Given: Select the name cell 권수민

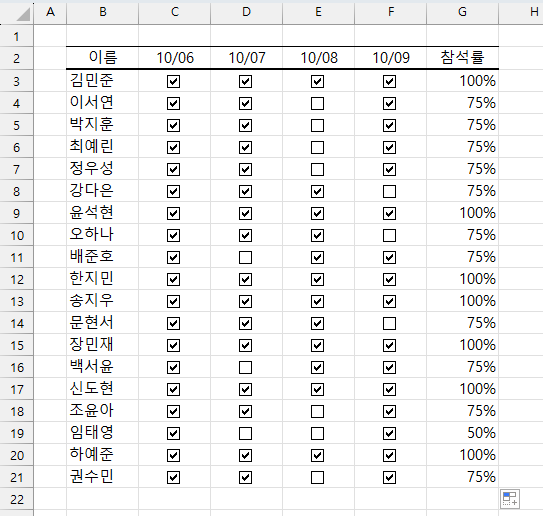Looking at the screenshot, I should coord(103,477).
